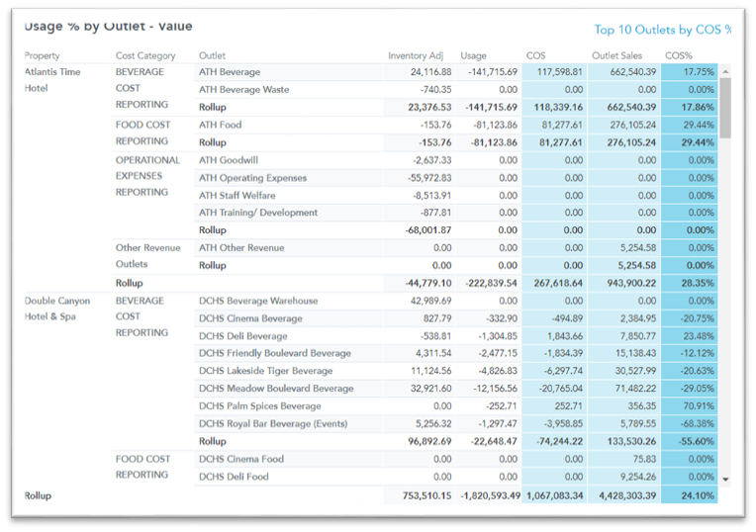The width and height of the screenshot is (756, 532).
Task: Select the DCHS Royal Bar Beverage (Events) outlet
Action: pos(273,423)
